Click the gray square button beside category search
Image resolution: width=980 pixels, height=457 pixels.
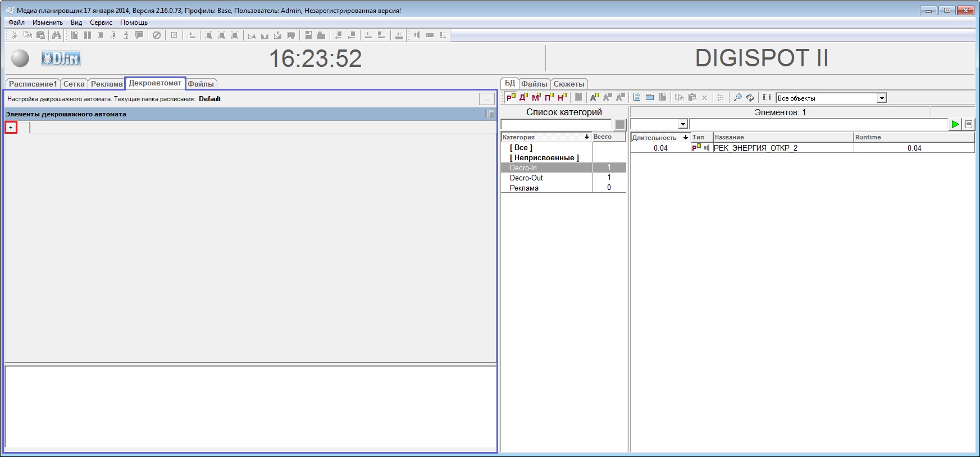pyautogui.click(x=620, y=125)
